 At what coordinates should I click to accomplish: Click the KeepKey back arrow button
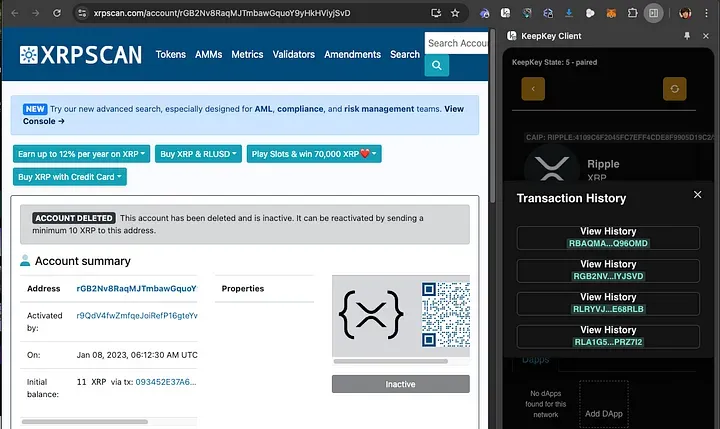click(x=533, y=89)
